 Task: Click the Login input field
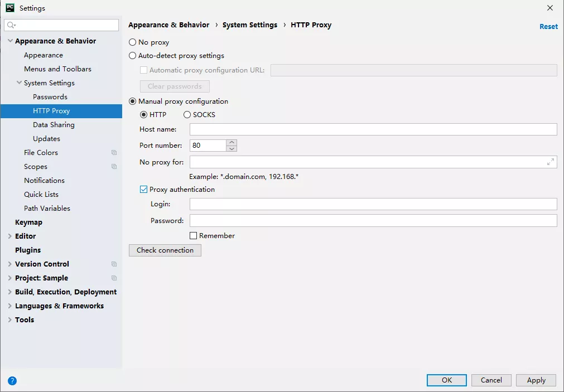[373, 204]
